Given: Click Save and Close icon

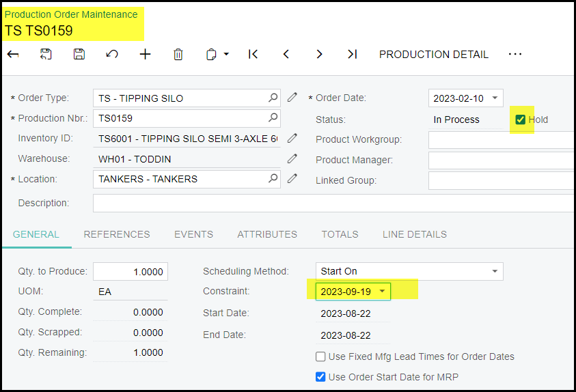Looking at the screenshot, I should pos(46,55).
